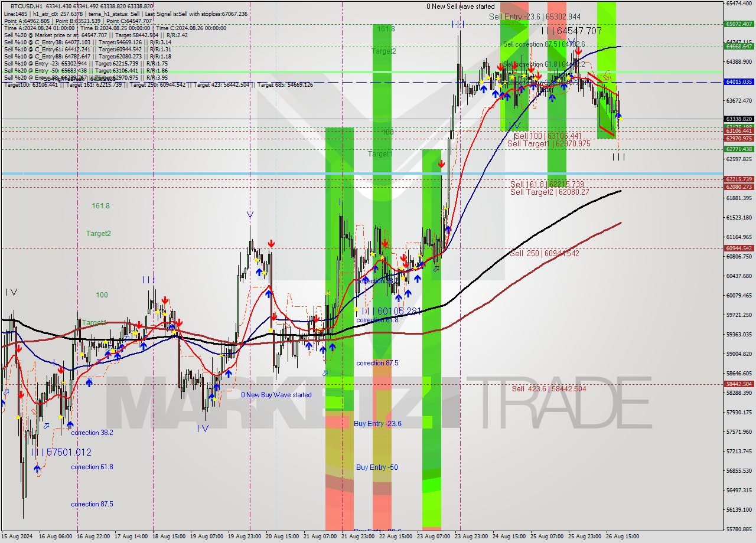Click the 57571.960 price axis value

coord(739,431)
